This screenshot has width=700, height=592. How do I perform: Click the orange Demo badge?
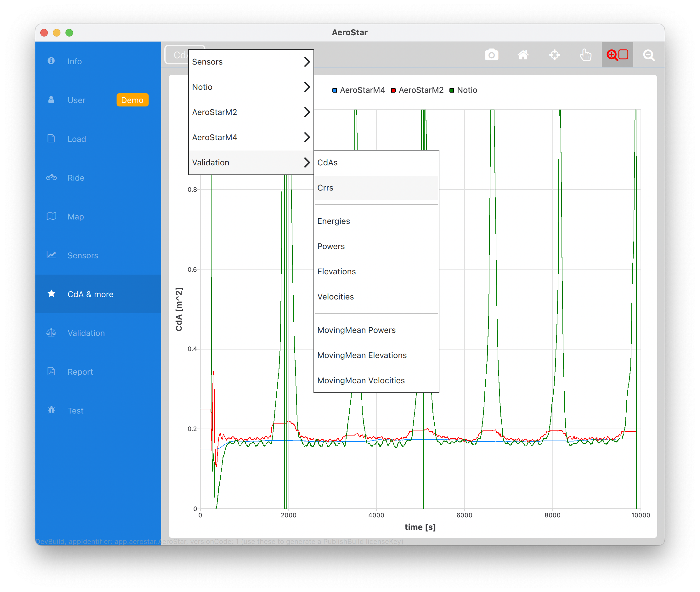132,100
